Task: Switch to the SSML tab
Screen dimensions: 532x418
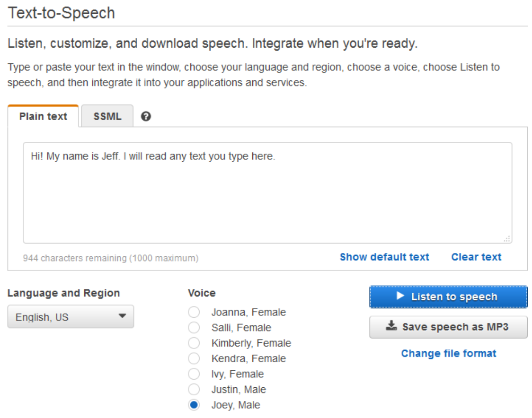Action: pos(107,116)
